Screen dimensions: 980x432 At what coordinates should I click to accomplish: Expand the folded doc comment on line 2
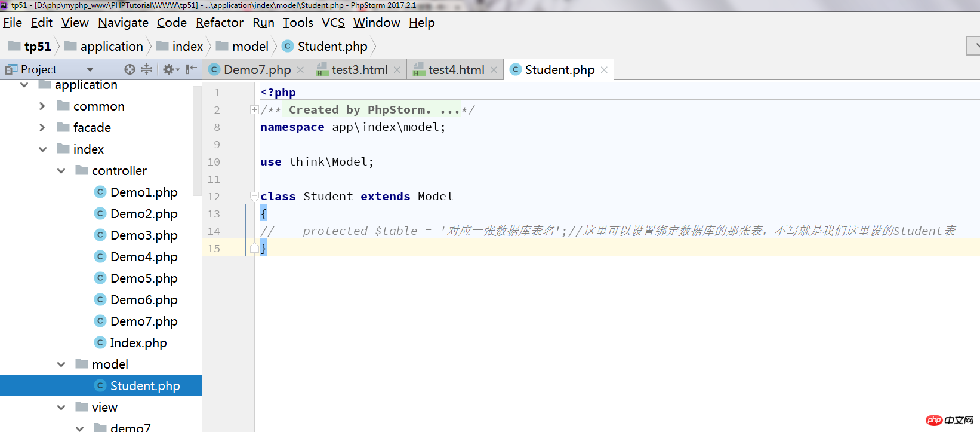tap(254, 109)
